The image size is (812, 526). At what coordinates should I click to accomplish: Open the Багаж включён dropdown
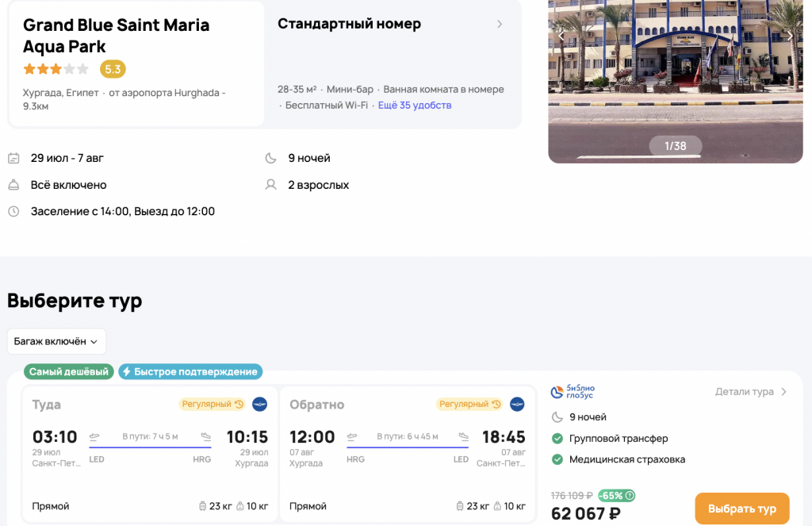click(x=56, y=341)
